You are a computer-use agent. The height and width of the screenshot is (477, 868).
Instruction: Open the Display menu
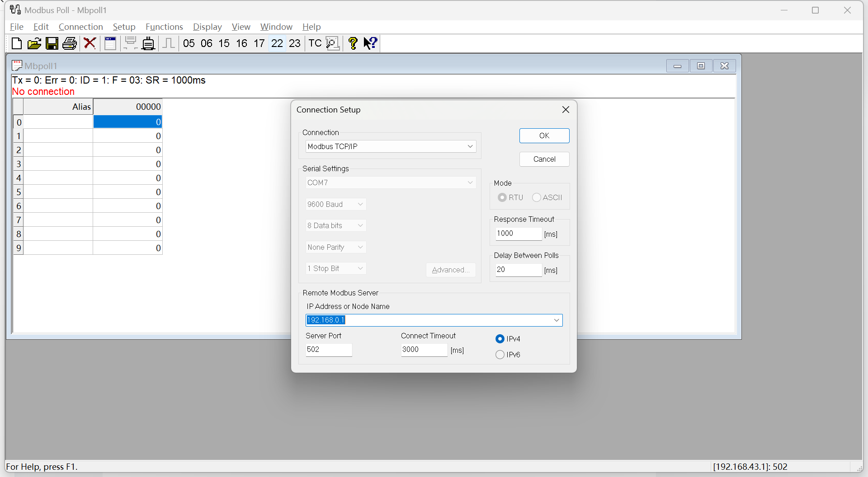point(208,27)
